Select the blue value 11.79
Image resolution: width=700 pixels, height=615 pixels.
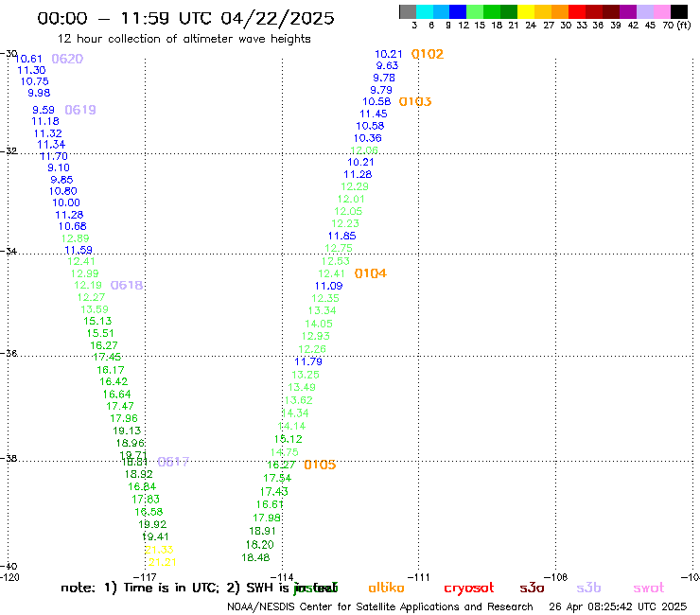click(x=308, y=361)
